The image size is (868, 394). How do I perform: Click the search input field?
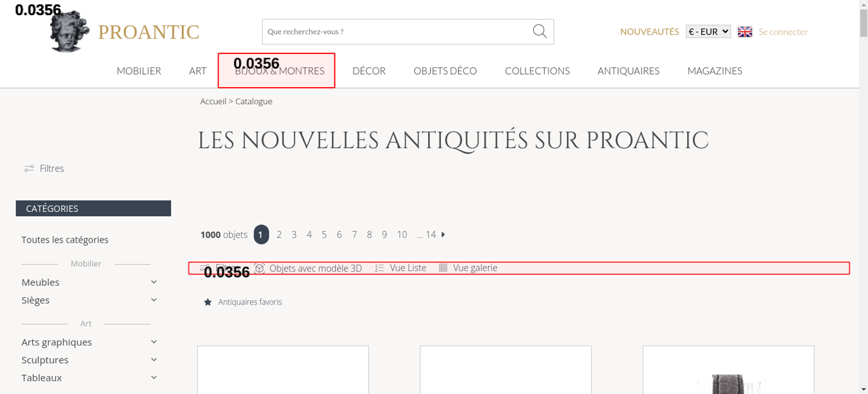pyautogui.click(x=395, y=32)
